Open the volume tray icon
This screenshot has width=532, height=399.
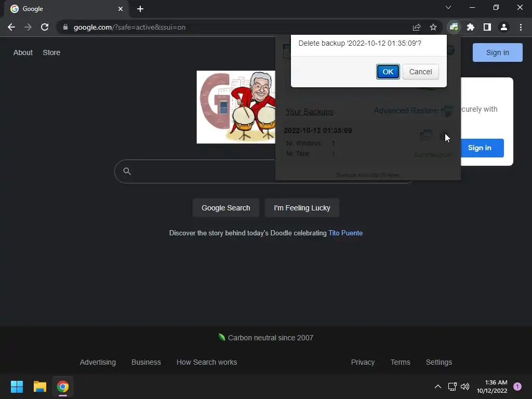pyautogui.click(x=465, y=387)
